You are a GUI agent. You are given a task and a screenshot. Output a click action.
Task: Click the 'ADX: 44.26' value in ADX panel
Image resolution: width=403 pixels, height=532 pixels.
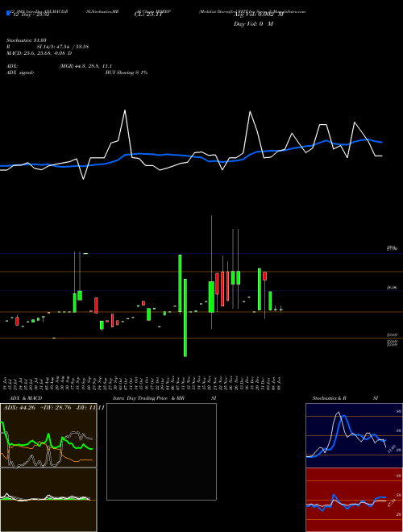[19, 408]
